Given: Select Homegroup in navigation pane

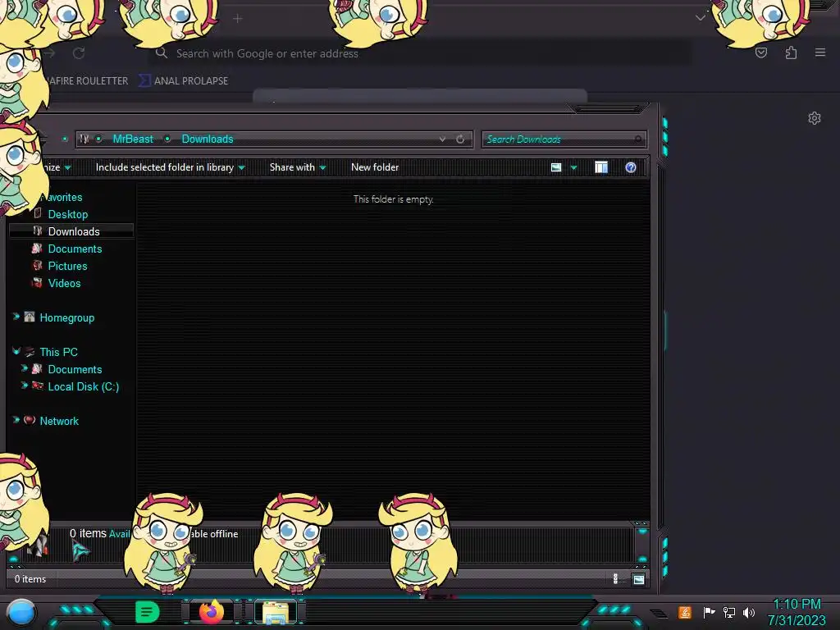Looking at the screenshot, I should click(67, 317).
